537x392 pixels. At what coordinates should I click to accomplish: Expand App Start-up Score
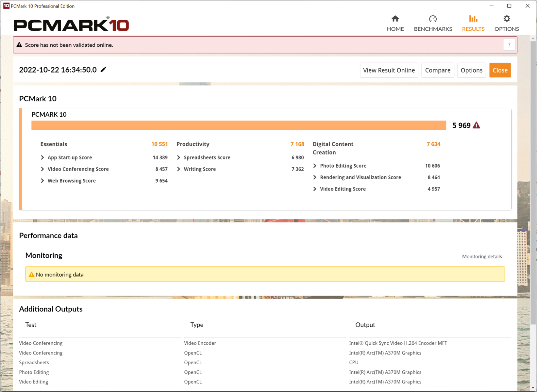(x=42, y=157)
